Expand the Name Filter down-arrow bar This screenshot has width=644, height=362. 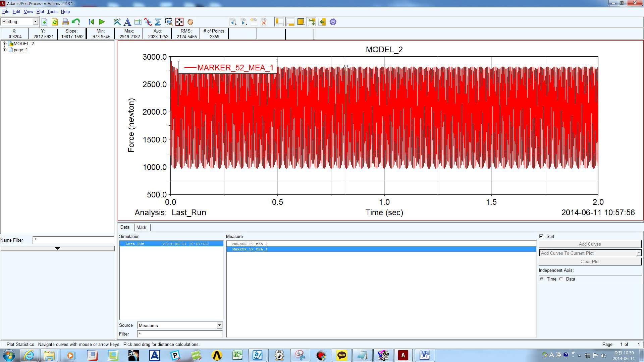pos(57,248)
